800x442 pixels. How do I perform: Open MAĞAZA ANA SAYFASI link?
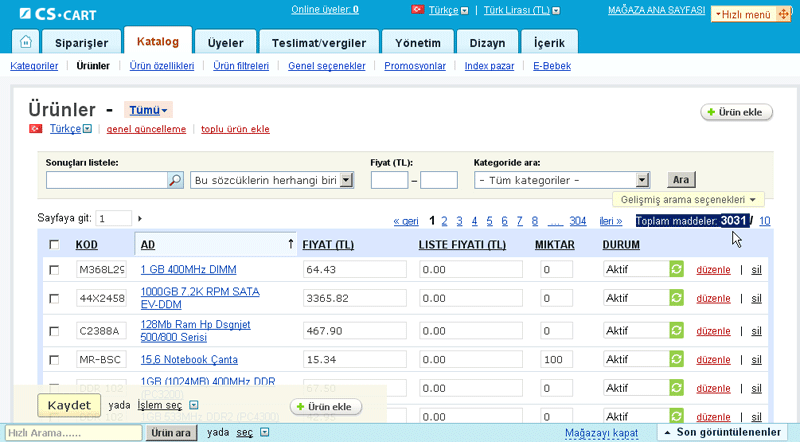pyautogui.click(x=656, y=10)
